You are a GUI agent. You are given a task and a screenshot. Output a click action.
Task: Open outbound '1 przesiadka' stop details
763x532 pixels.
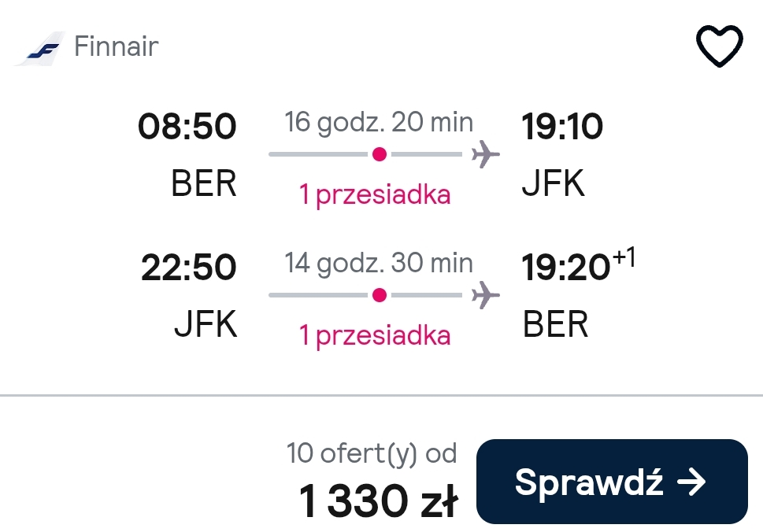375,195
